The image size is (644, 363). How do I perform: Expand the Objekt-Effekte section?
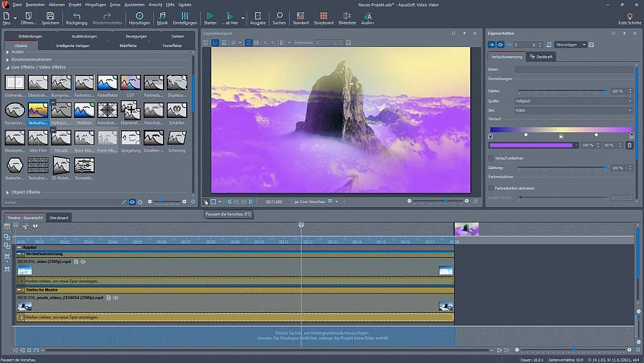8,192
